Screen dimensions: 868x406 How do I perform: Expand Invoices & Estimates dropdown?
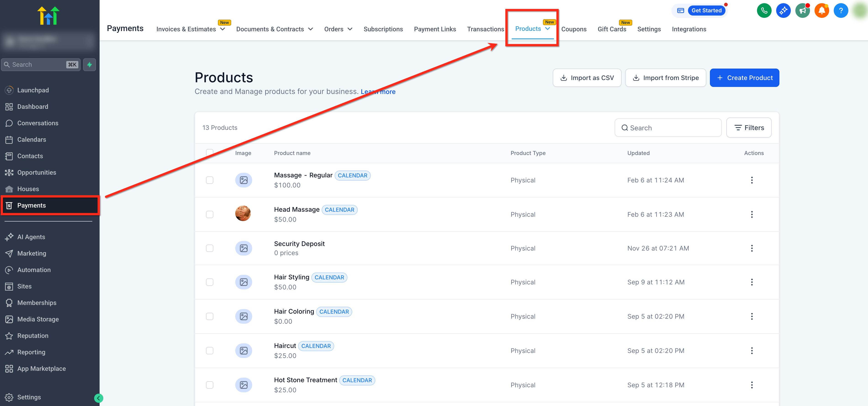click(x=190, y=29)
